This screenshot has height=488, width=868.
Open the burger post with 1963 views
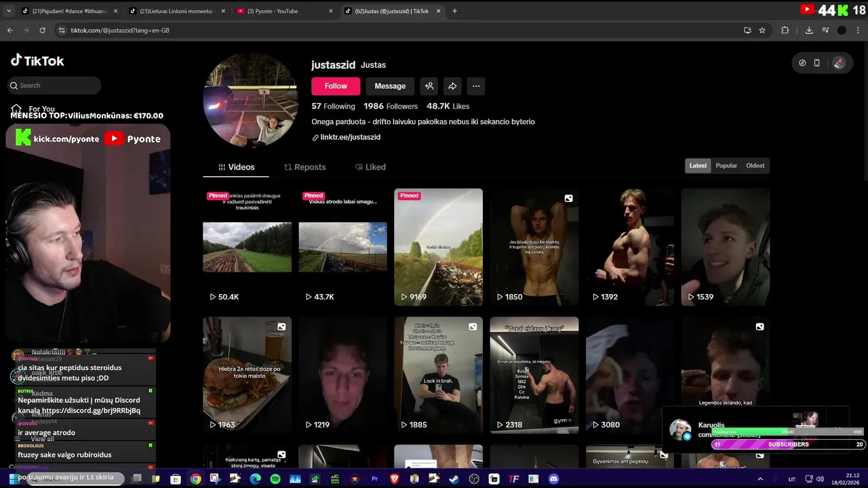click(247, 375)
